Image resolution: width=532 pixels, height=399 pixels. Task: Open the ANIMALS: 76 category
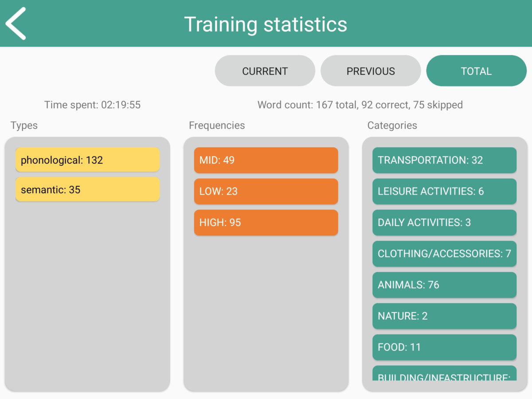(444, 285)
